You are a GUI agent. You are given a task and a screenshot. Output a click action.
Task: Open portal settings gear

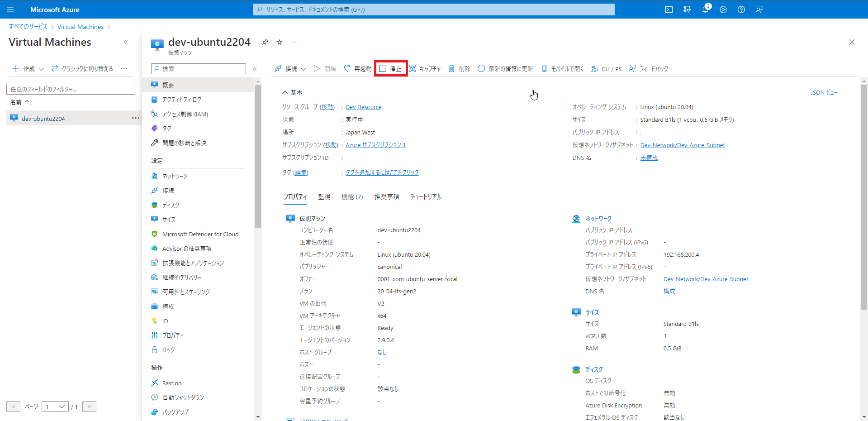click(723, 10)
